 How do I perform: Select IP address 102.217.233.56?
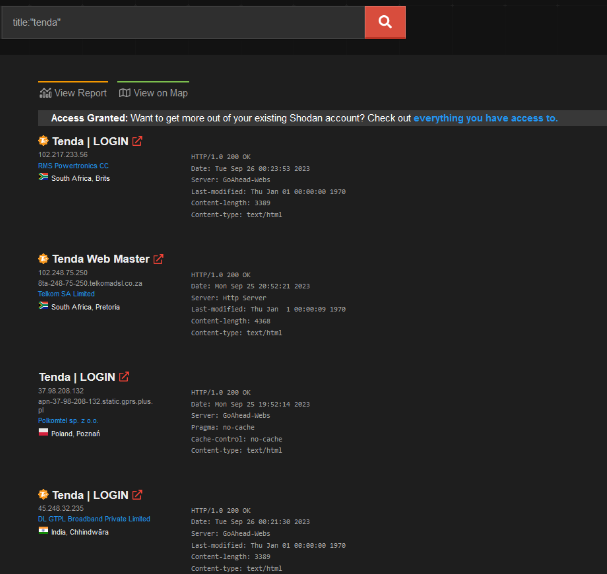click(x=63, y=154)
